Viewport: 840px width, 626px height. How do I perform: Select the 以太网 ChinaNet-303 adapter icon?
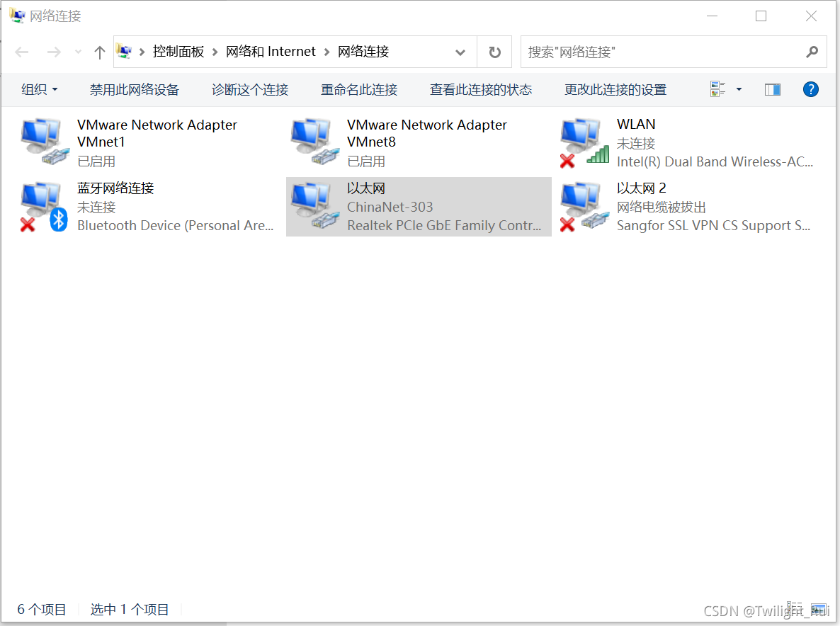[x=315, y=205]
